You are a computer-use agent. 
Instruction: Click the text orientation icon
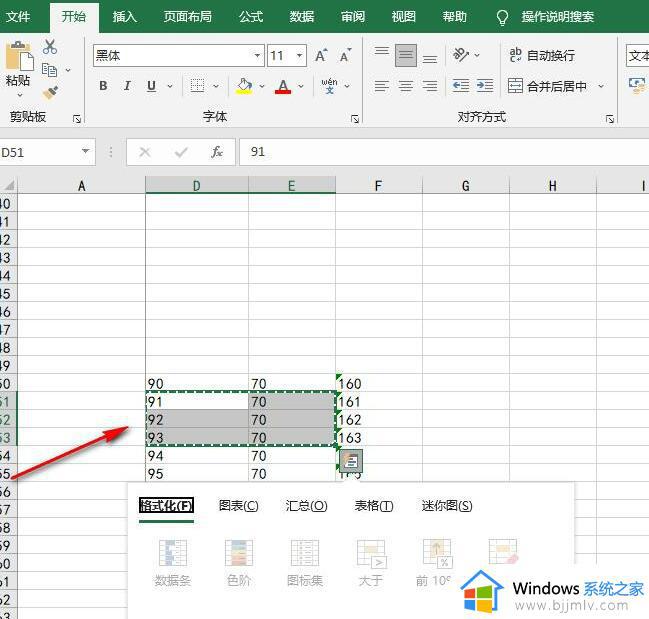(461, 54)
